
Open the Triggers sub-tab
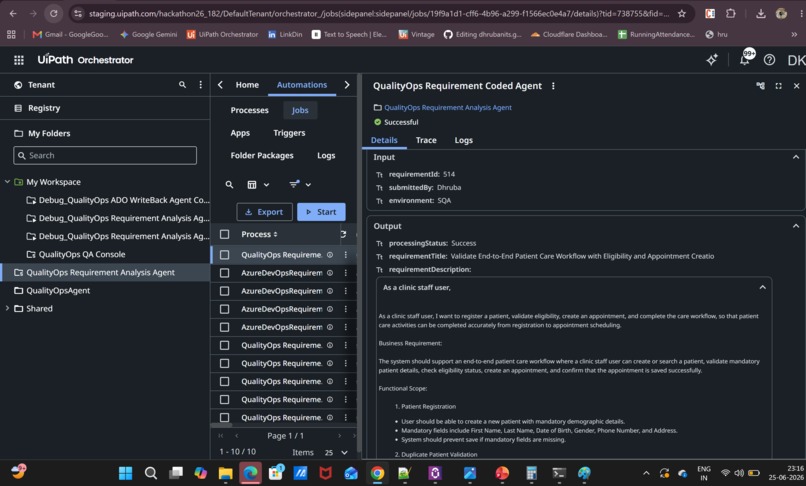pyautogui.click(x=289, y=133)
